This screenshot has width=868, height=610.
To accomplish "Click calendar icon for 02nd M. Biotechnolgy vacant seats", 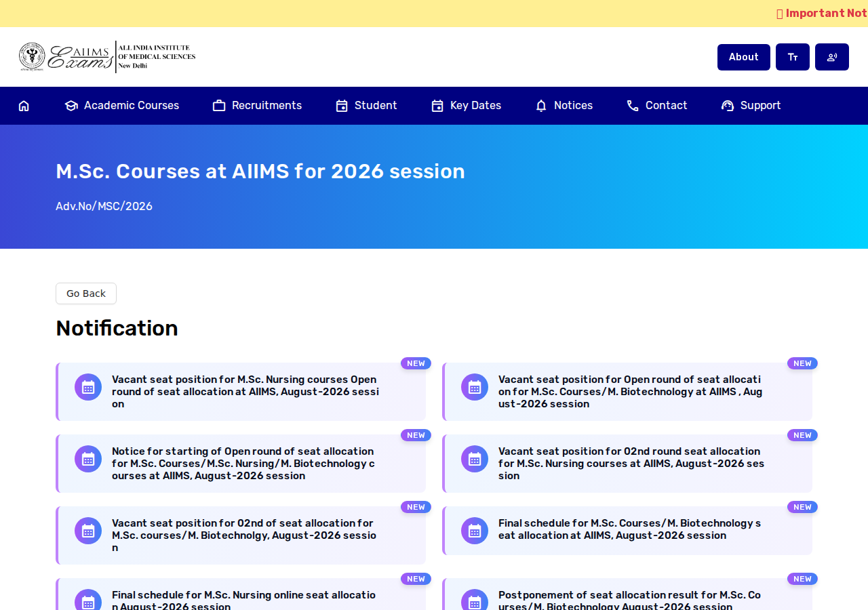I will point(88,531).
